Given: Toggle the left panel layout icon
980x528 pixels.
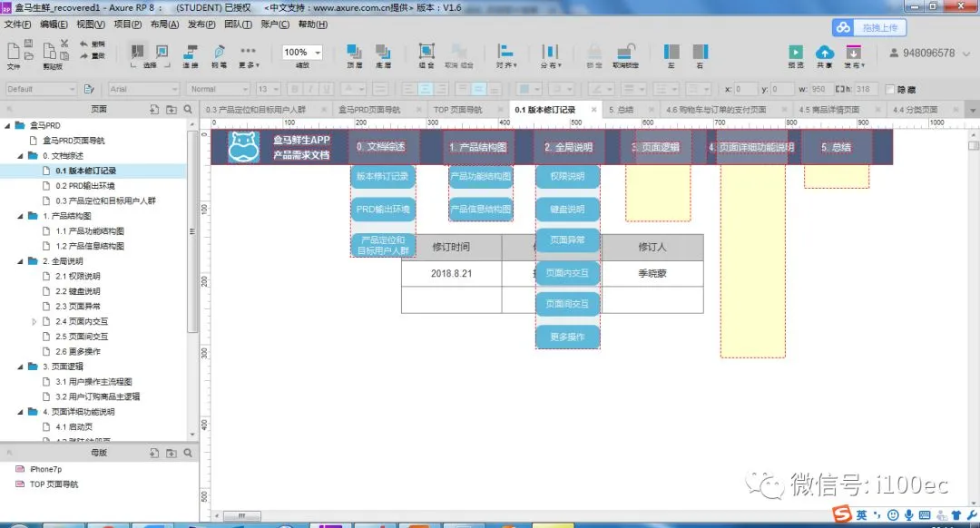Looking at the screenshot, I should (671, 51).
